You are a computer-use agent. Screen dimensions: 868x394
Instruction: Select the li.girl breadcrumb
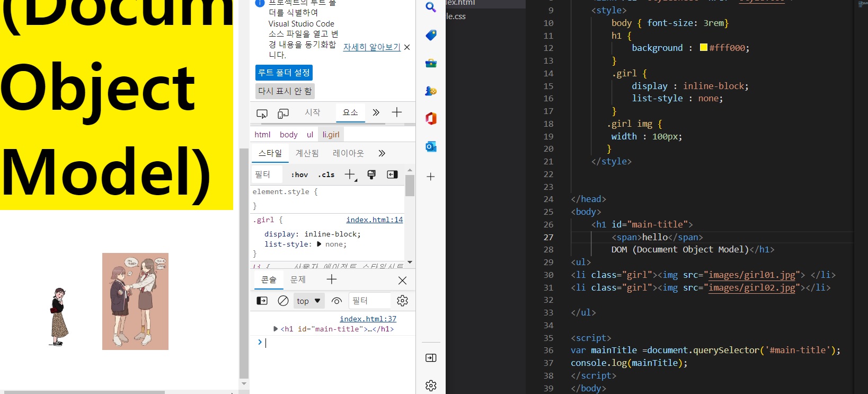331,135
